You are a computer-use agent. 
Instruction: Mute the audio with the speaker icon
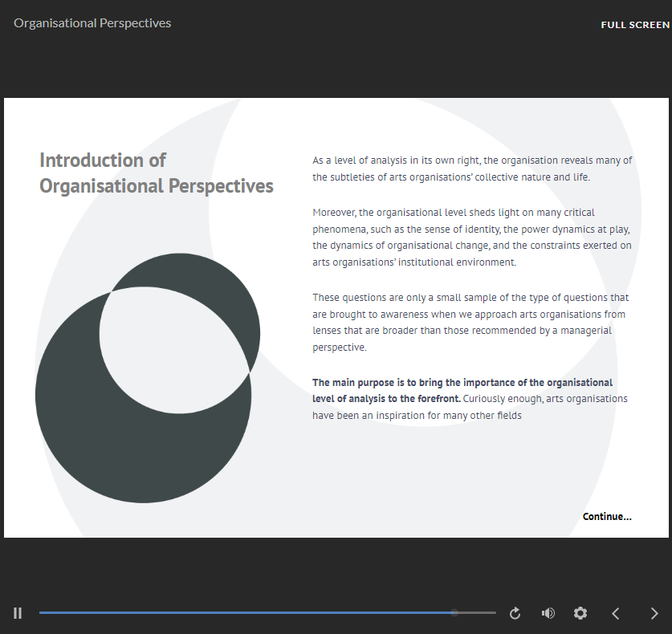tap(548, 613)
